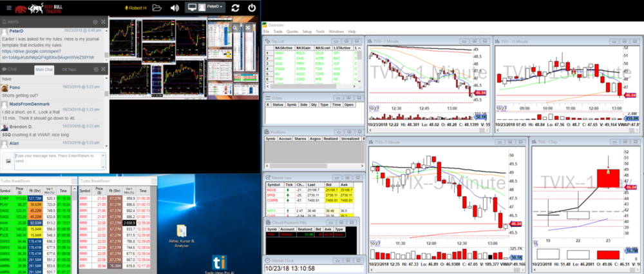Switch to the Off Topic tab

69,70
